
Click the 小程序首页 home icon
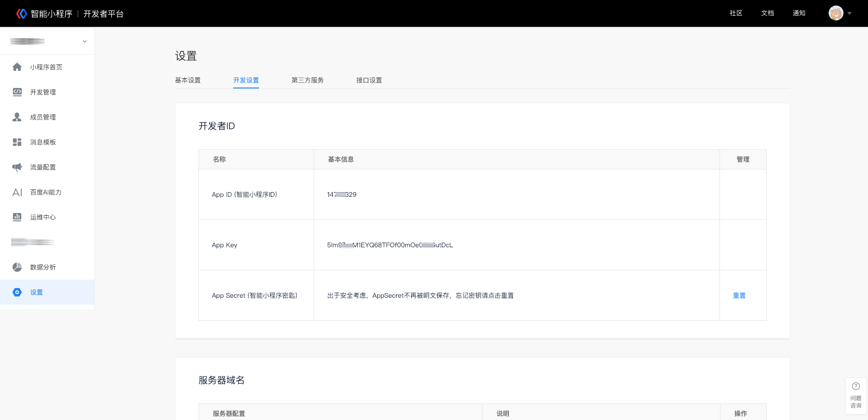[x=17, y=67]
